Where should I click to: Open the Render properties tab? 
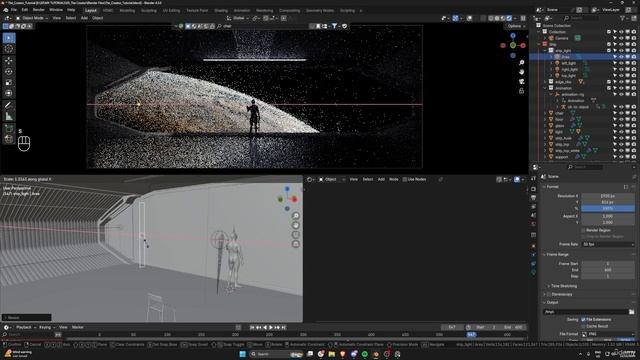[x=533, y=189]
